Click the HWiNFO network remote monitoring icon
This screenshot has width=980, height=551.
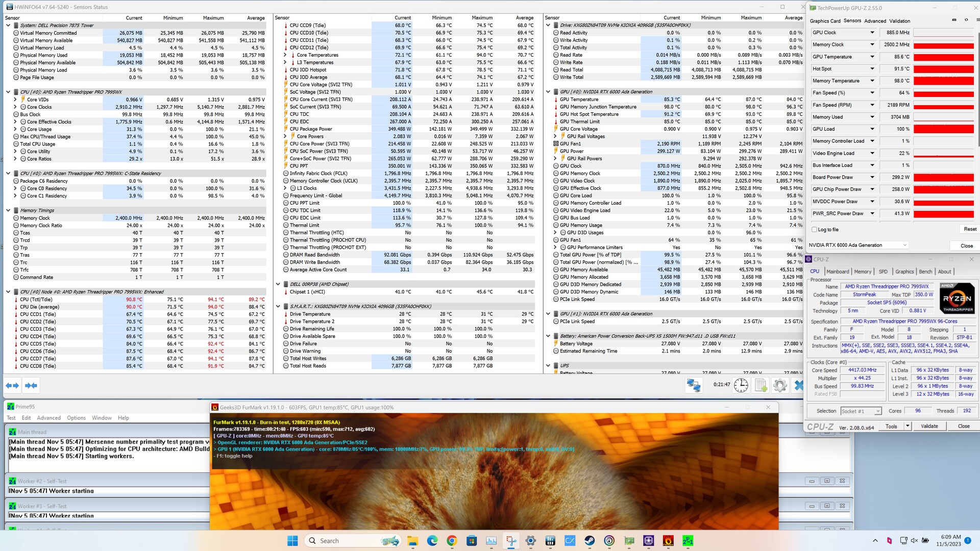coord(693,386)
